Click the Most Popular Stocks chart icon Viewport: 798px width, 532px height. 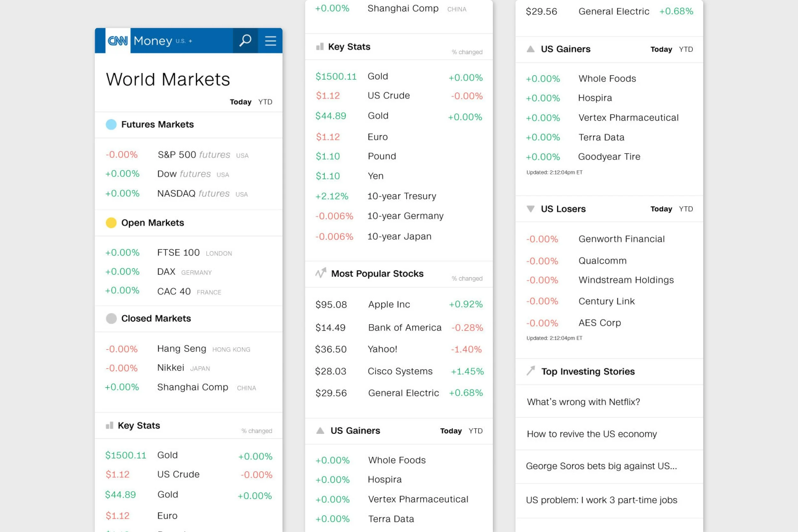pyautogui.click(x=320, y=273)
